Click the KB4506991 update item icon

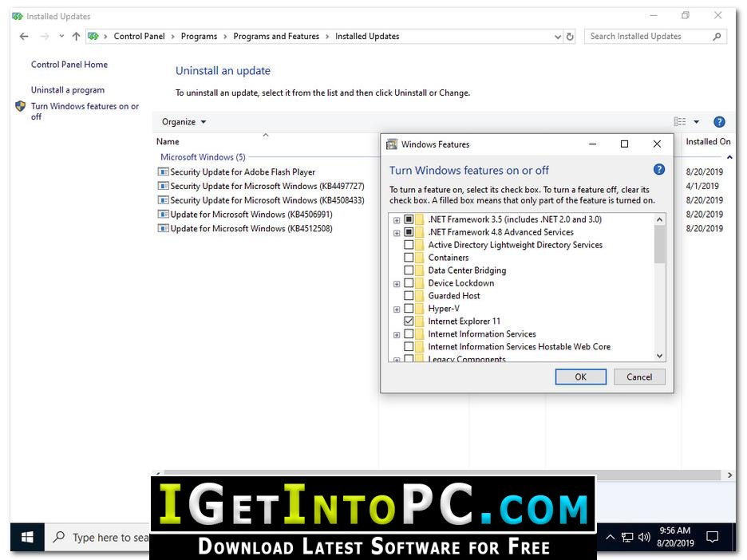click(163, 215)
